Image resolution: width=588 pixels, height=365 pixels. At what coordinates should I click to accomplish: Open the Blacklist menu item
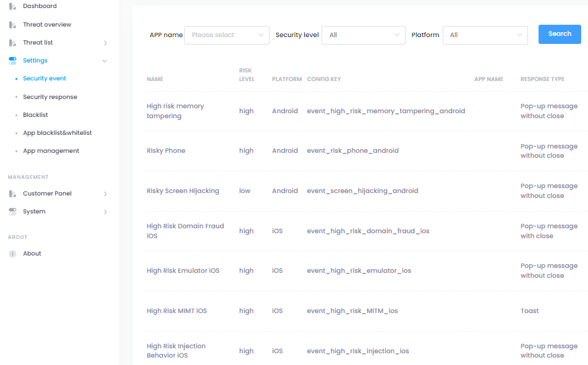35,115
